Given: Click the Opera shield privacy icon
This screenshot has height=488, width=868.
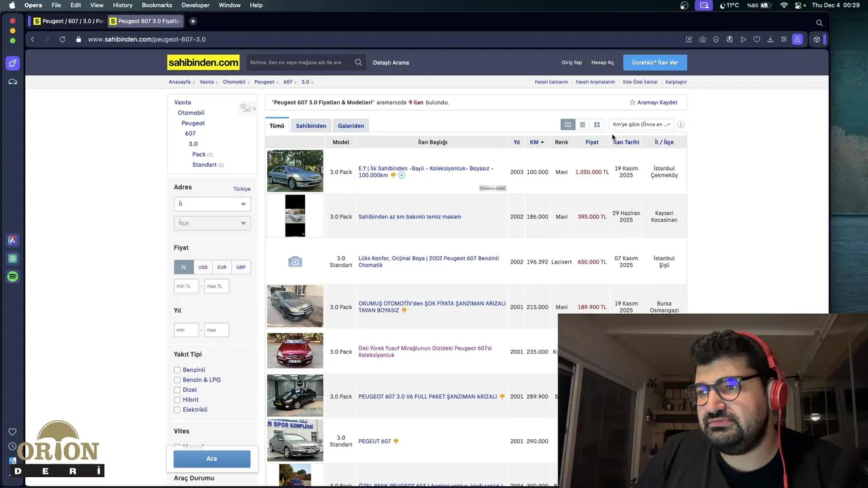Looking at the screenshot, I should [716, 39].
